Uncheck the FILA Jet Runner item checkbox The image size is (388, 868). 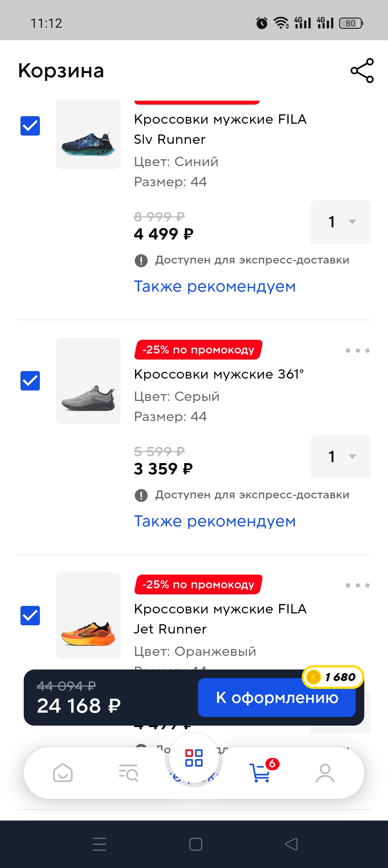coord(30,616)
